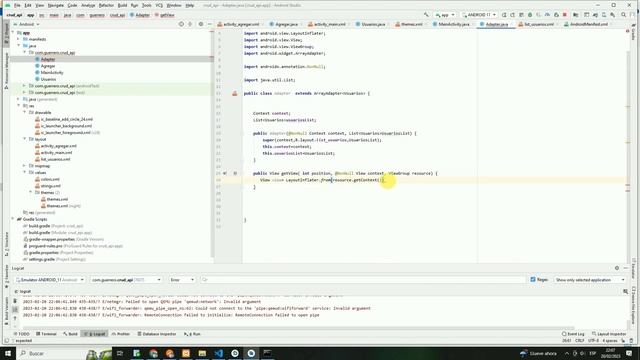Image resolution: width=640 pixels, height=360 pixels.
Task: Open the TODO tool window
Action: pos(22,334)
